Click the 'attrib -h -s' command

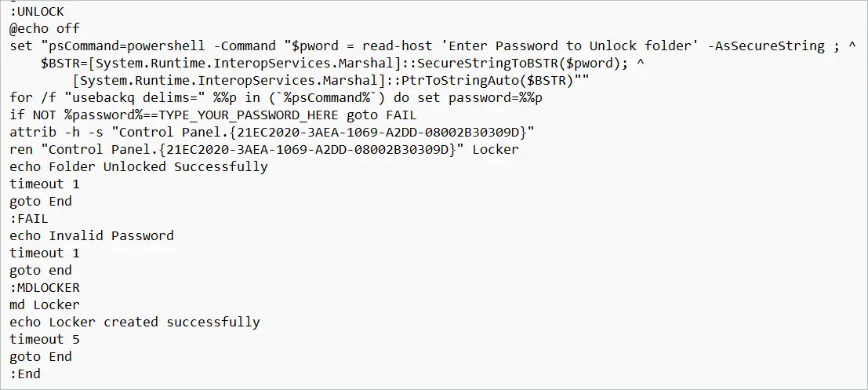tap(56, 133)
